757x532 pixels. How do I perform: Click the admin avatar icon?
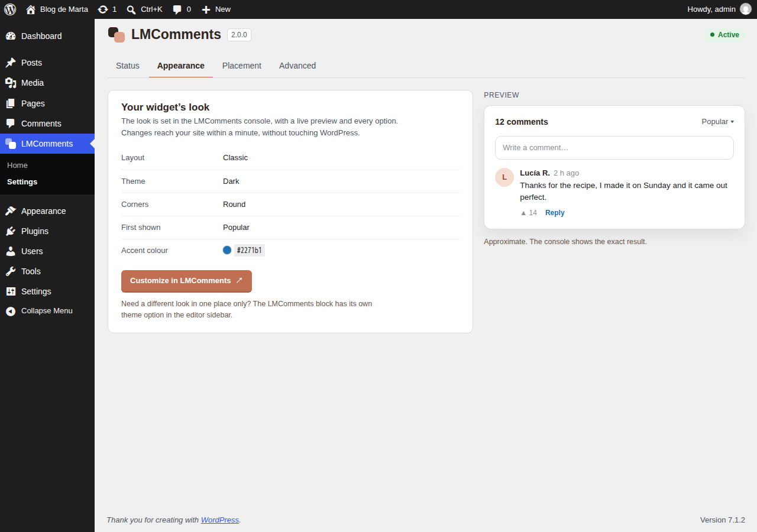(x=746, y=9)
